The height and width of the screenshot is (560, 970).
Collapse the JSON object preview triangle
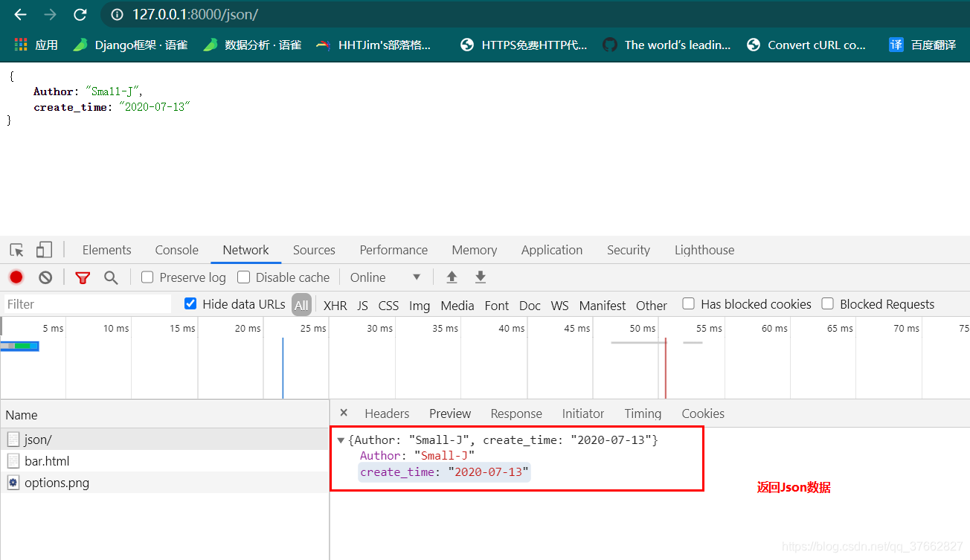tap(341, 440)
